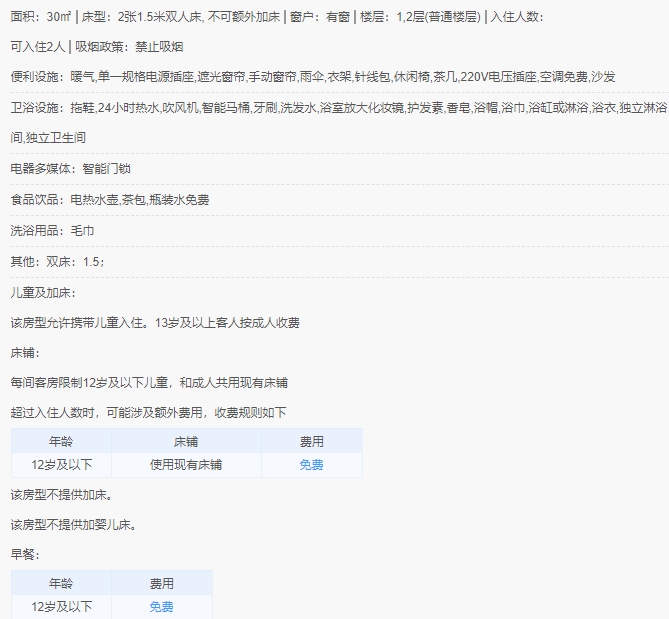Click '电器多媒体：智能门锁' line
The height and width of the screenshot is (619, 669).
coord(70,169)
